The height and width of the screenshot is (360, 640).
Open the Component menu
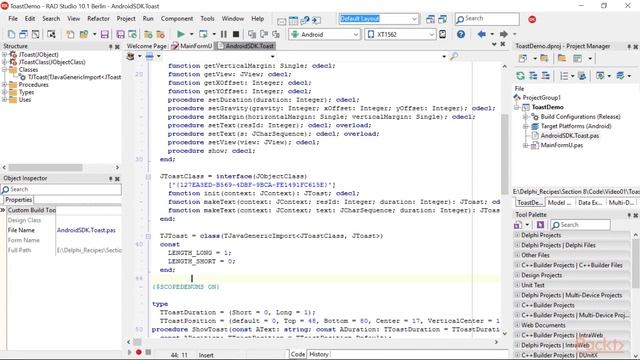(177, 19)
